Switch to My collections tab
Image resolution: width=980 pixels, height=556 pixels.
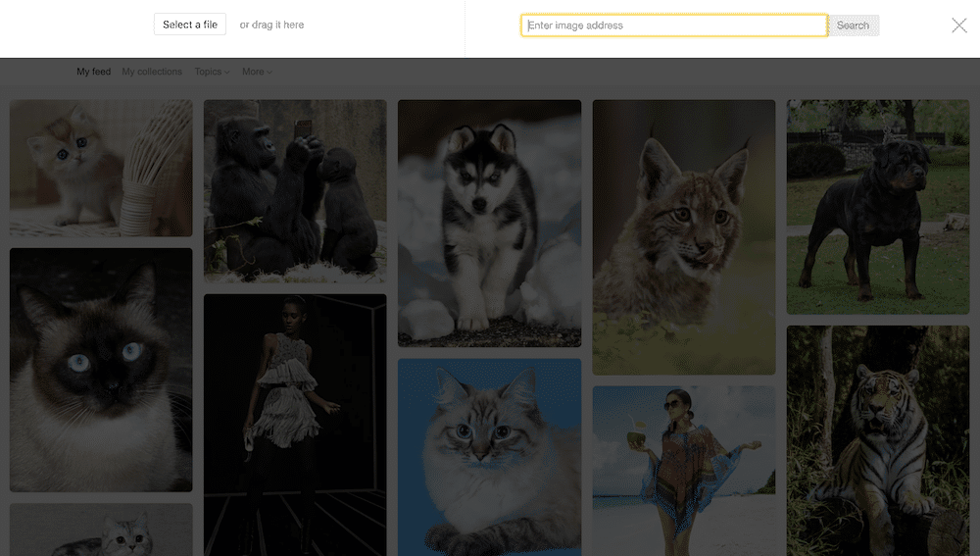tap(152, 72)
